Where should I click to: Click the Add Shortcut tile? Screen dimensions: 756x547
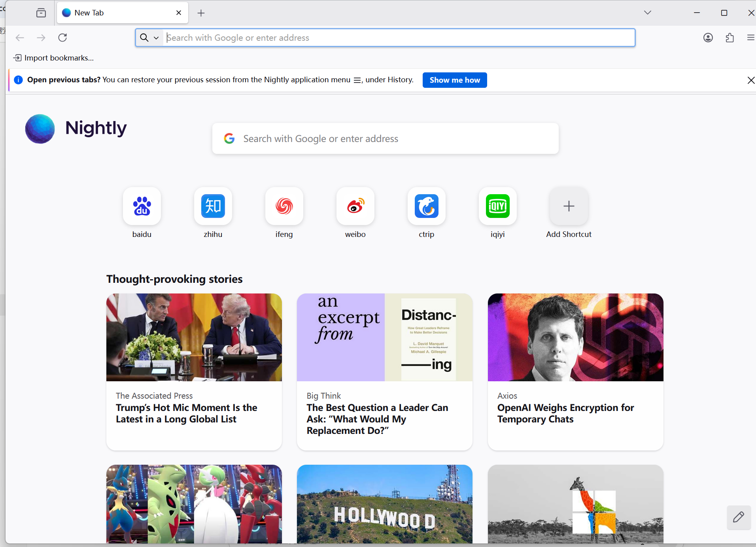tap(568, 206)
